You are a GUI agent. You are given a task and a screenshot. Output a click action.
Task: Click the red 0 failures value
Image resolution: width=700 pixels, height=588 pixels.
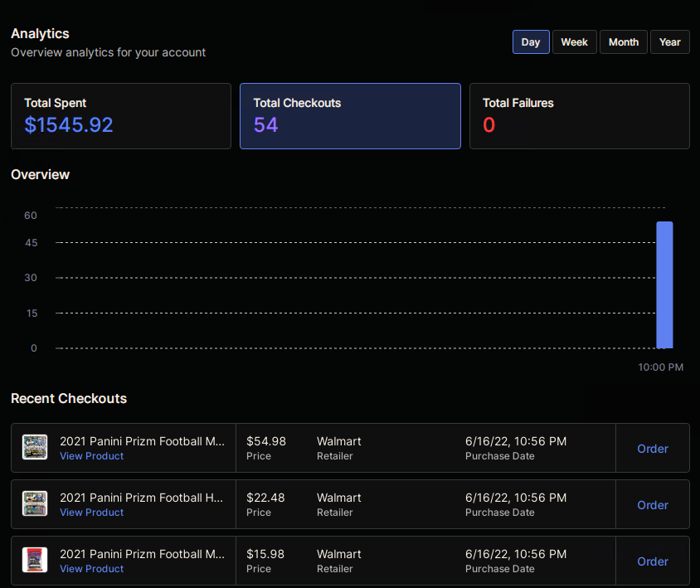tap(489, 124)
